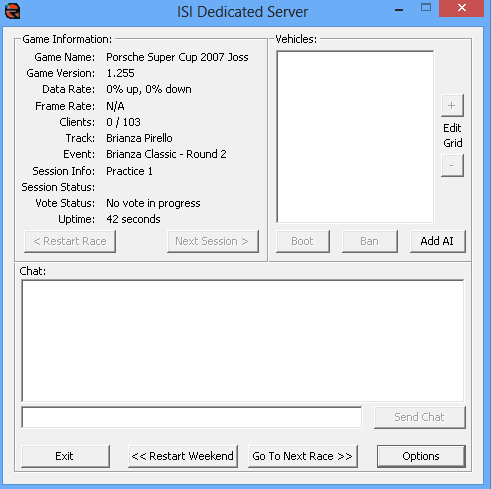Screen dimensions: 491x489
Task: Click the Boot button
Action: click(x=303, y=241)
